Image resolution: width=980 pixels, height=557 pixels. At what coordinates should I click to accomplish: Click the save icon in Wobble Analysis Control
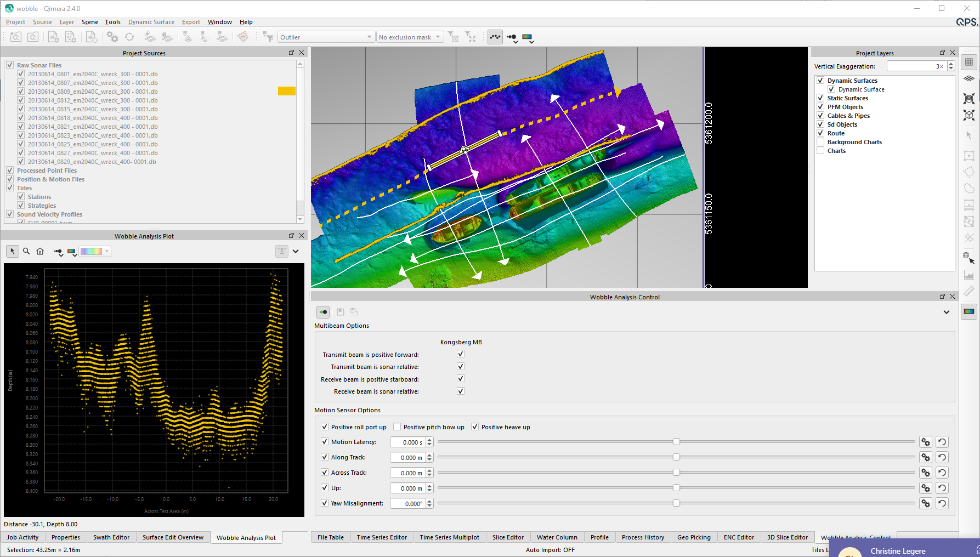click(341, 312)
